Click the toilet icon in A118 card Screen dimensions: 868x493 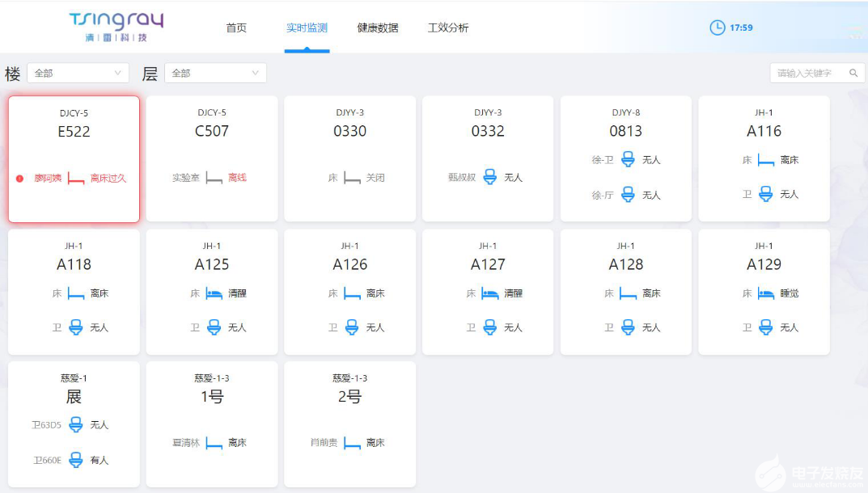[x=76, y=327]
